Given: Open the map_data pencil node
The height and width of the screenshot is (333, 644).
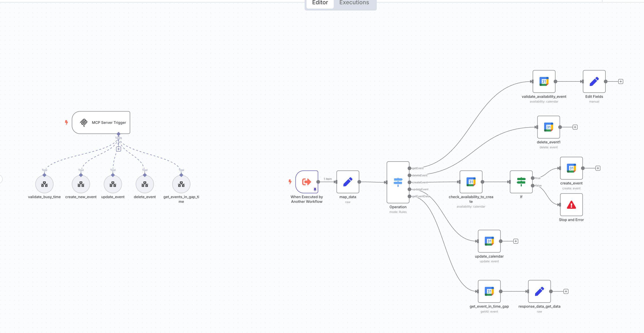Looking at the screenshot, I should (348, 182).
